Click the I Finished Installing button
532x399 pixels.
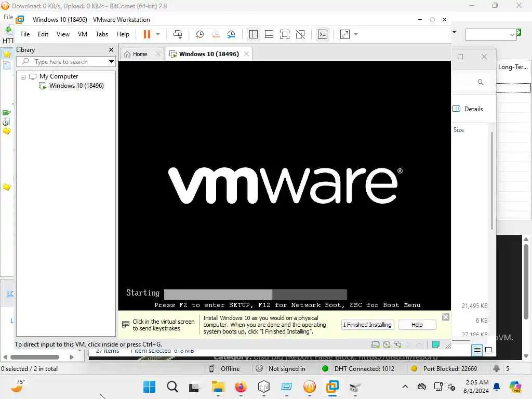click(367, 325)
